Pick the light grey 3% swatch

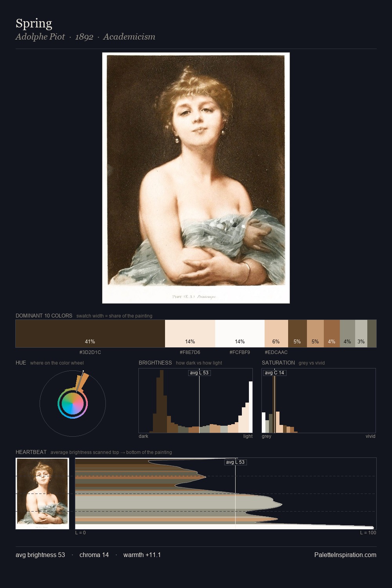point(361,334)
